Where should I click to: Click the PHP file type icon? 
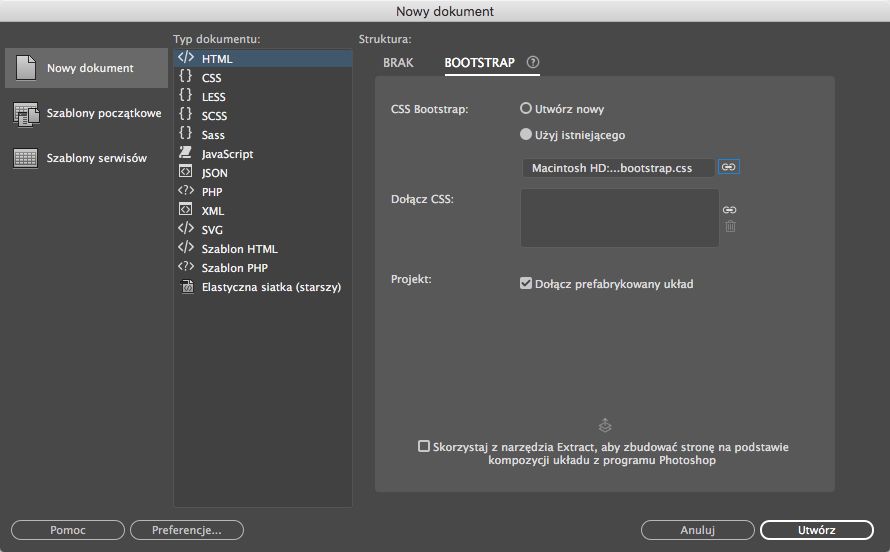[x=186, y=191]
